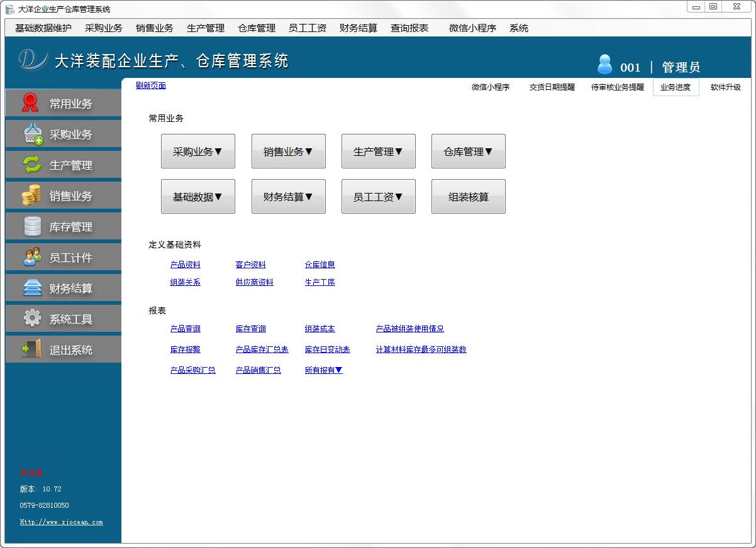Click the gear icon for 系统工具
The image size is (756, 548).
32,319
